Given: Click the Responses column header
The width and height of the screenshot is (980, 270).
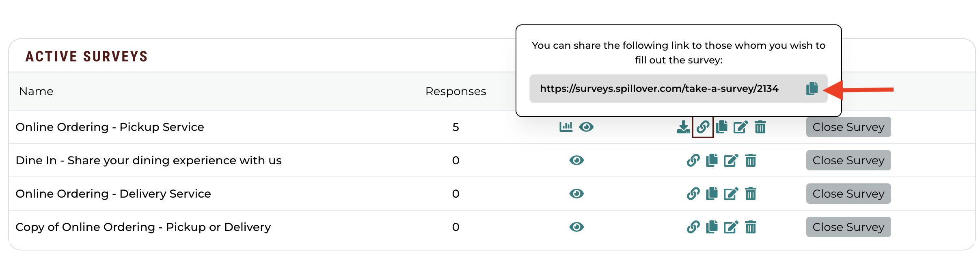Looking at the screenshot, I should pos(455,91).
